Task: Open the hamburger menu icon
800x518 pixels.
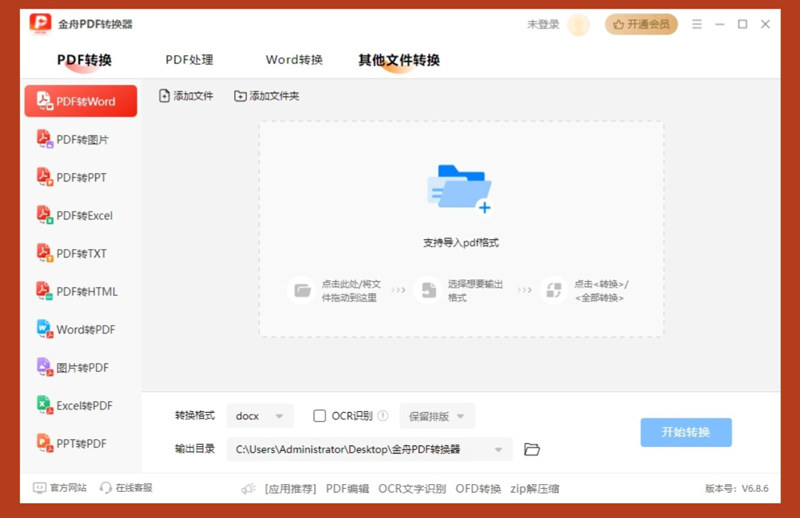Action: (697, 24)
